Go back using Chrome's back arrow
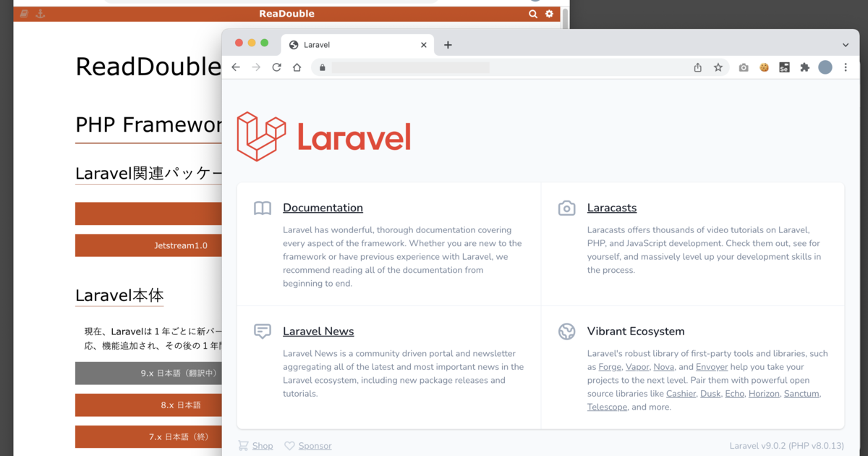Viewport: 868px width, 456px height. point(236,67)
